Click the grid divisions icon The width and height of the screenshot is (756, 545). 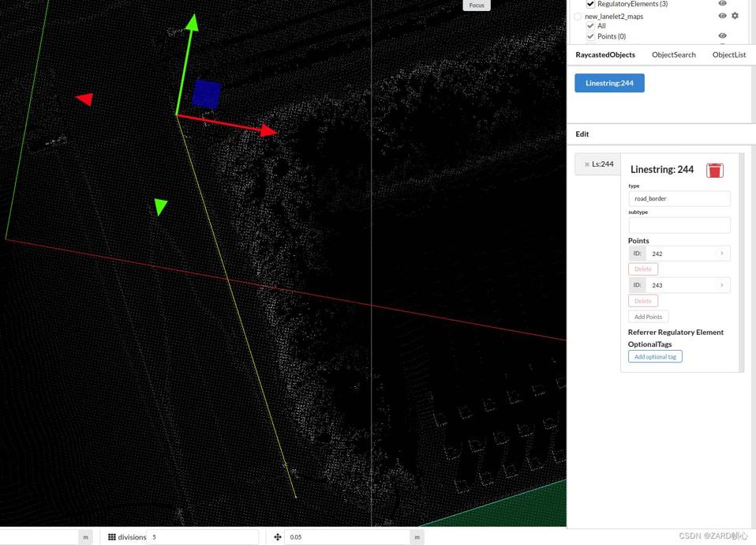112,537
